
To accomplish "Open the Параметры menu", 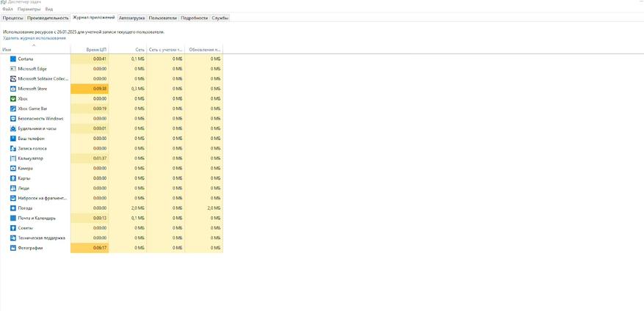I will point(29,9).
